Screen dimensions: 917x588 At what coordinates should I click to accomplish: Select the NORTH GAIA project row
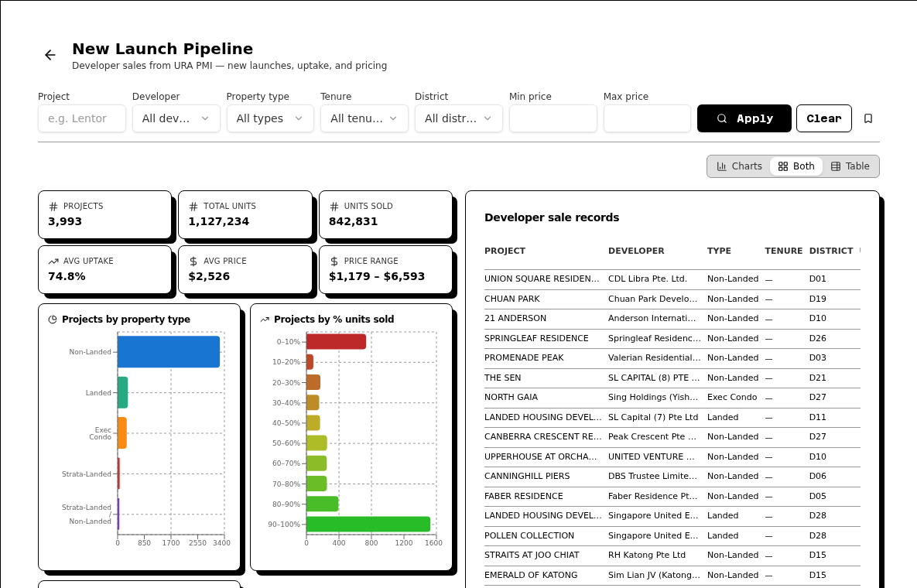pyautogui.click(x=672, y=398)
